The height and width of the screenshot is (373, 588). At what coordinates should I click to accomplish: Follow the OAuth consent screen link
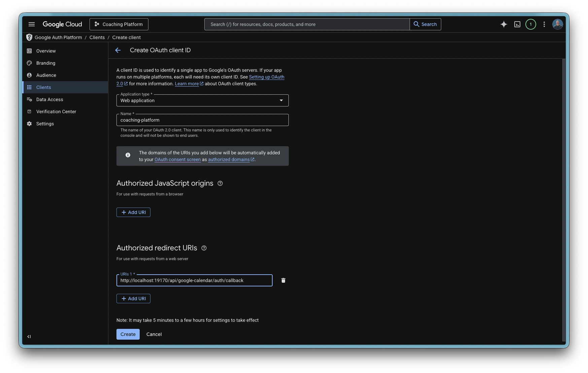(x=177, y=160)
